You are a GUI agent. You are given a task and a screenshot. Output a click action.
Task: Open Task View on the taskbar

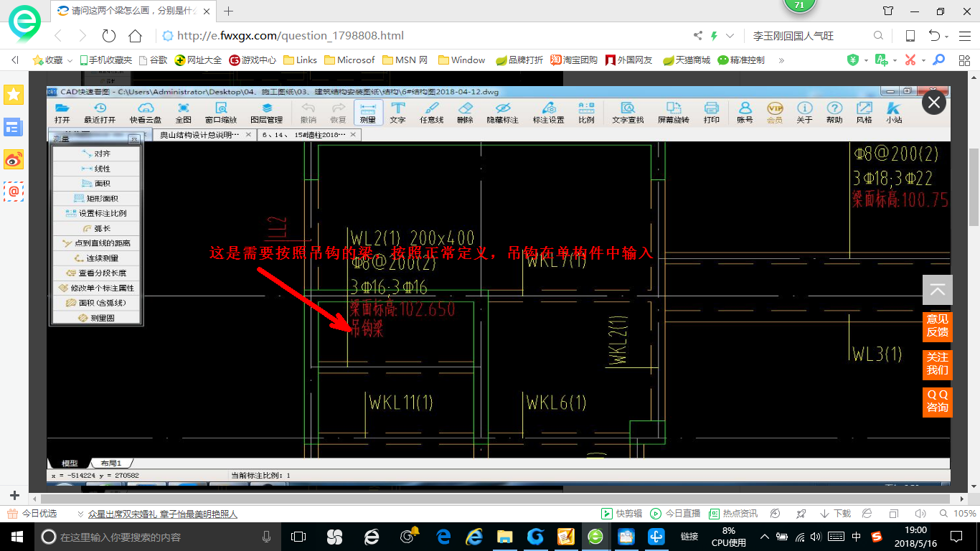pos(298,537)
